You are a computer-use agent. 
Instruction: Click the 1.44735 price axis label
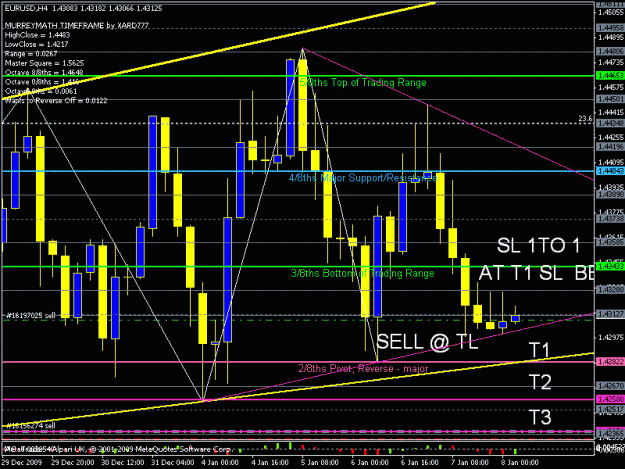(610, 63)
